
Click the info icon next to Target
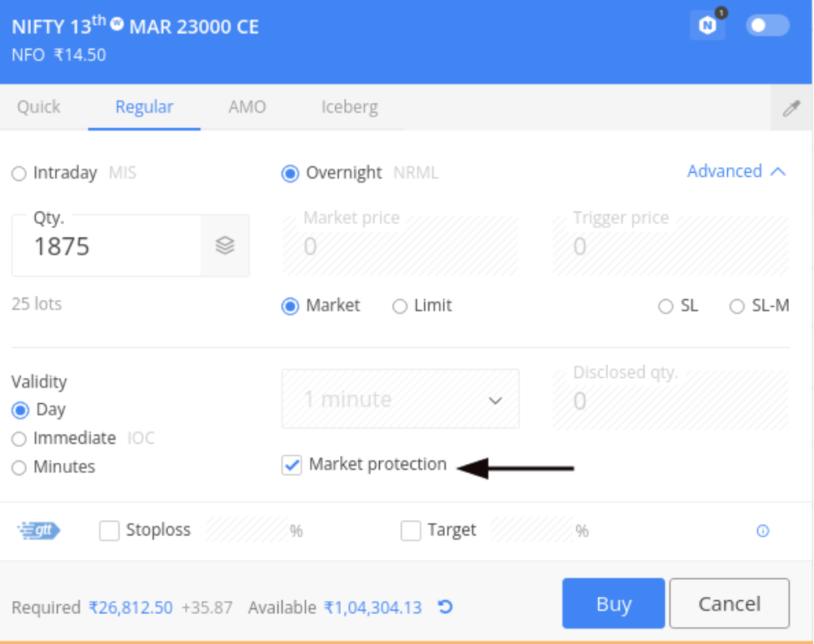(763, 530)
